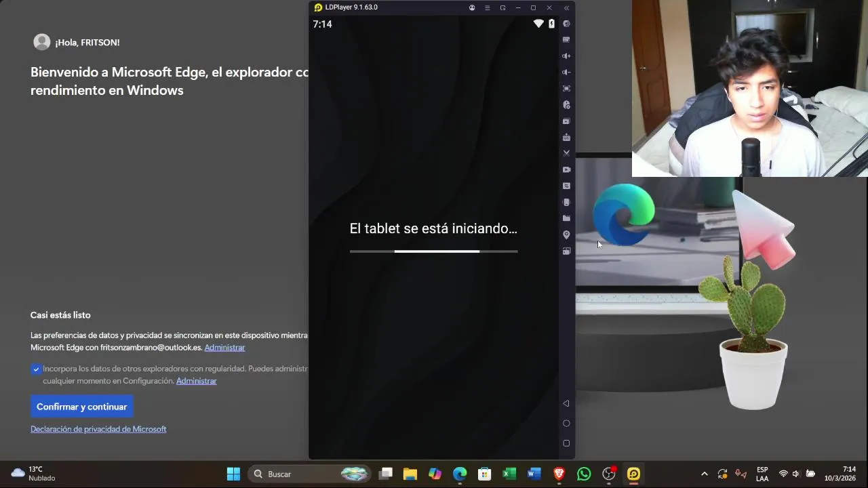
Task: Open the Wi-Fi network tray icon
Action: (783, 474)
